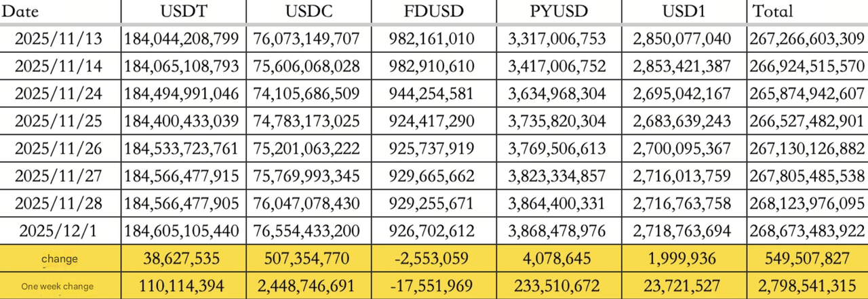The image size is (868, 299).
Task: Select FDUSD value 982,910,610
Action: (x=432, y=66)
